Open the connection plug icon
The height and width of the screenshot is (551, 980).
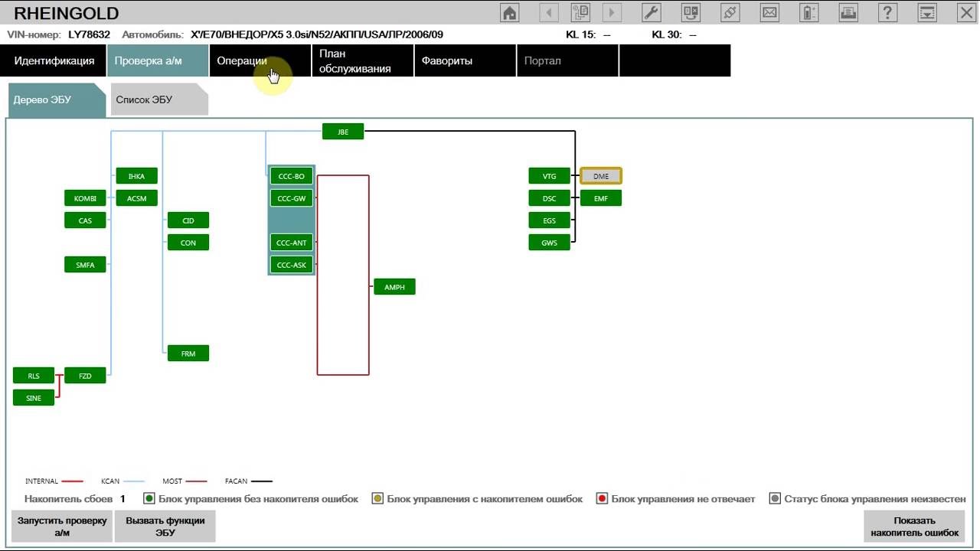(730, 12)
